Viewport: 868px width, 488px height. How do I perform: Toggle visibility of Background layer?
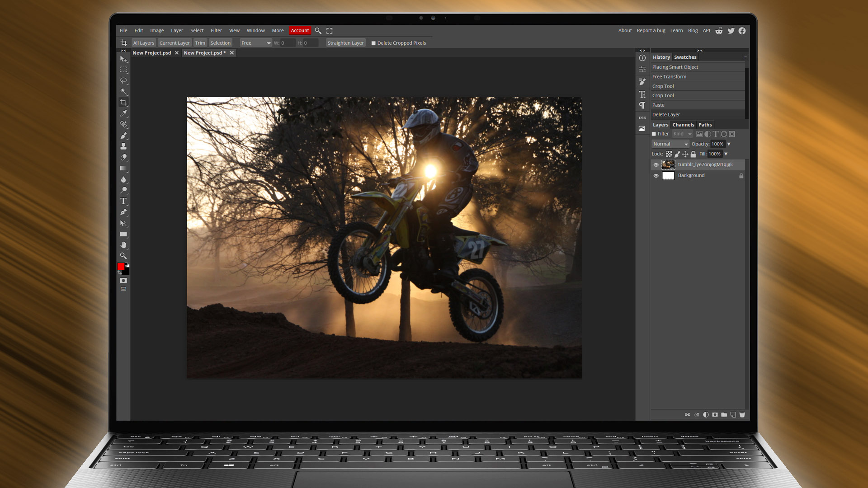656,174
